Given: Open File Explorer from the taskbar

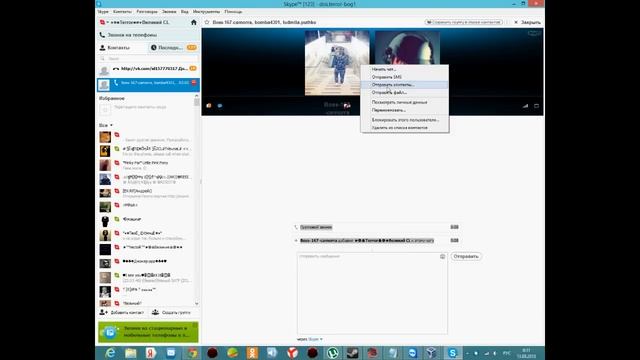Looking at the screenshot, I should (x=131, y=353).
